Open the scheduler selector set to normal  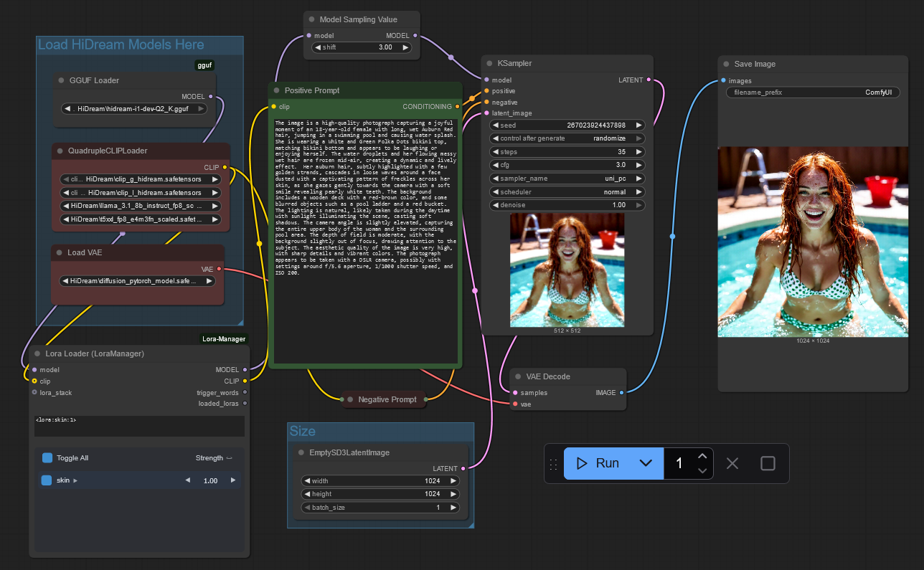(x=567, y=192)
